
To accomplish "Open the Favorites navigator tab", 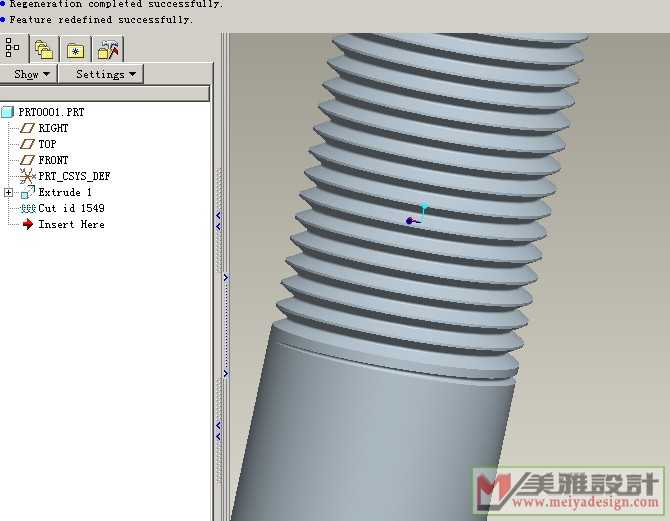I will [75, 50].
